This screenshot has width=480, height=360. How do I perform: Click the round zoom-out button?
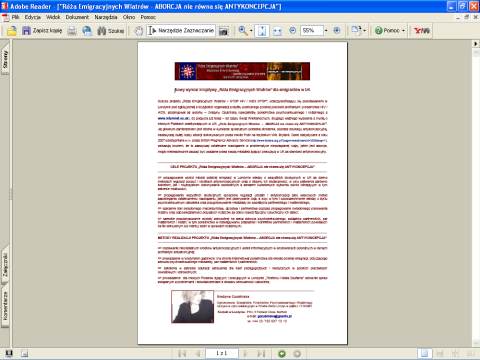tap(292, 31)
